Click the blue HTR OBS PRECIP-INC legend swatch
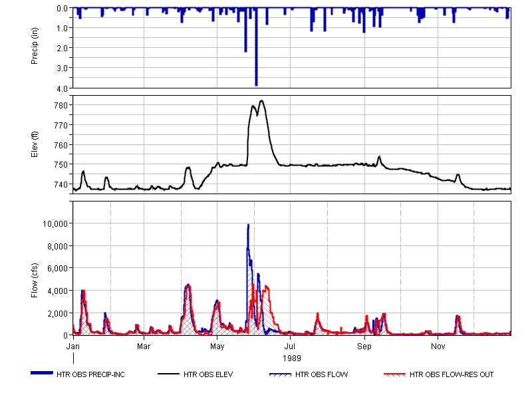 (x=42, y=373)
